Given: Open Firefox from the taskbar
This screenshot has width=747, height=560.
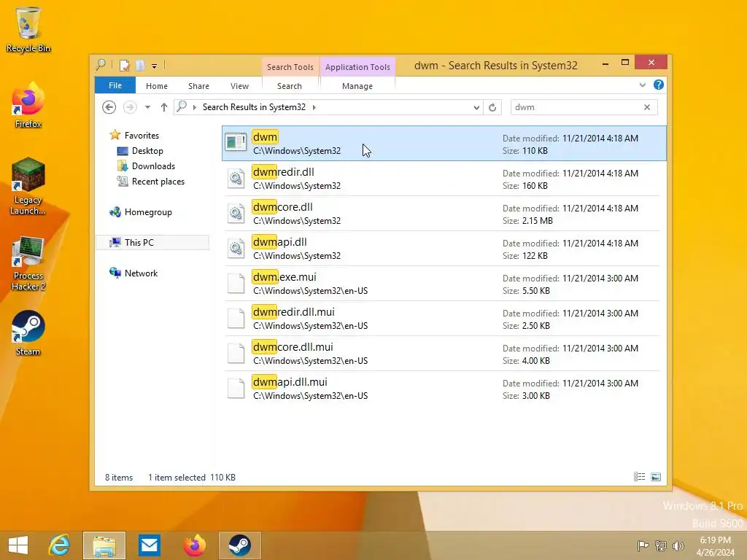Looking at the screenshot, I should click(x=195, y=545).
